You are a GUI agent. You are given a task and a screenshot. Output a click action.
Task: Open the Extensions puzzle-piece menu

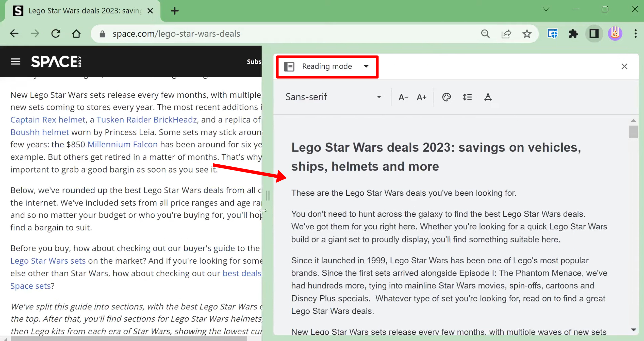click(x=573, y=34)
